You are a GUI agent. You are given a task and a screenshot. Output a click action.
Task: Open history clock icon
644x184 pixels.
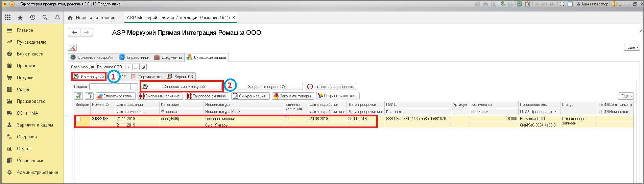pyautogui.click(x=32, y=18)
